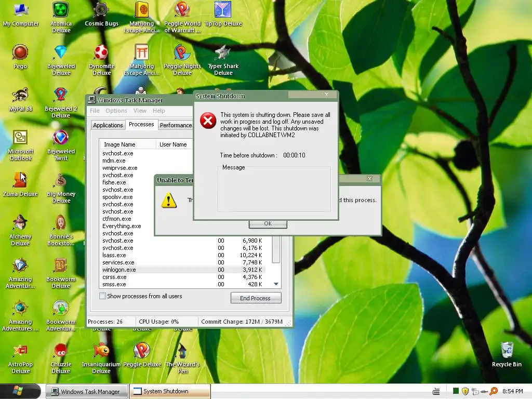Select the Insaniquarium Deluxe fish icon

pyautogui.click(x=101, y=358)
